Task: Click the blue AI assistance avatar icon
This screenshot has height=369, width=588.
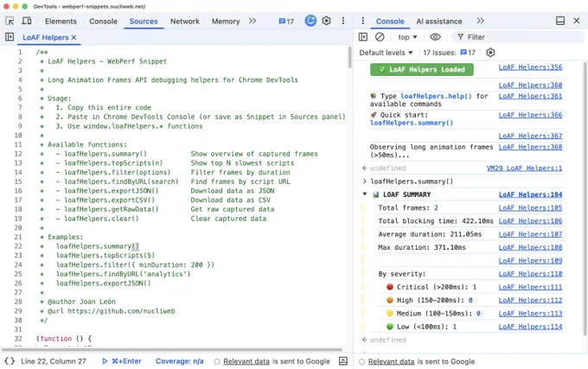Action: (310, 21)
